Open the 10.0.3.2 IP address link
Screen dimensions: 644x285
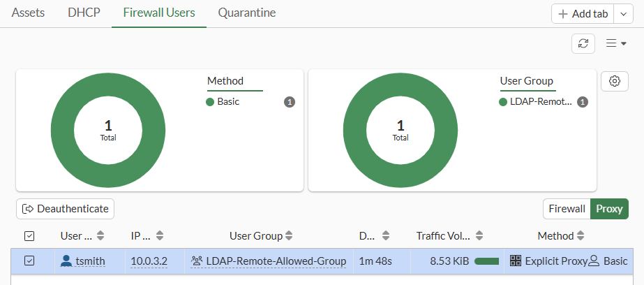tap(149, 261)
